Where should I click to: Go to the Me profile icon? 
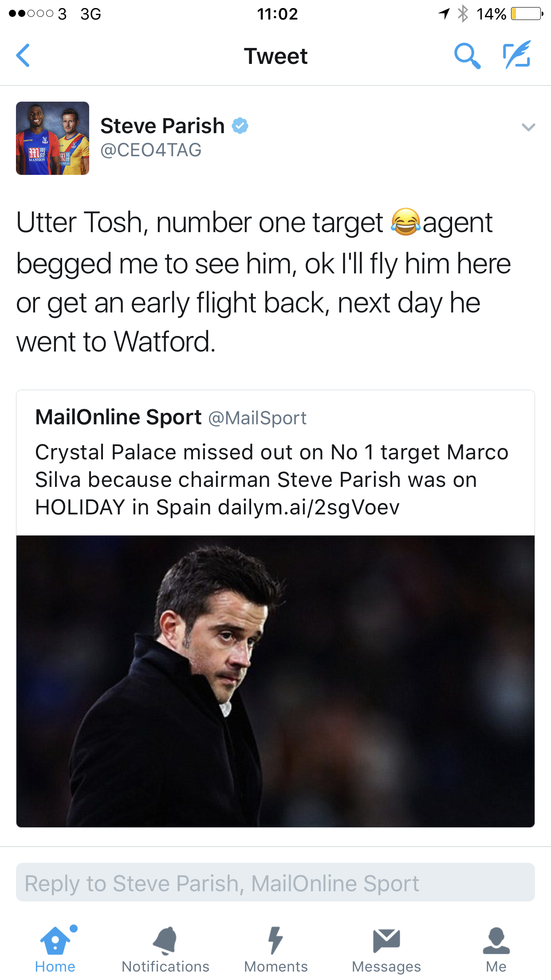coord(496,941)
